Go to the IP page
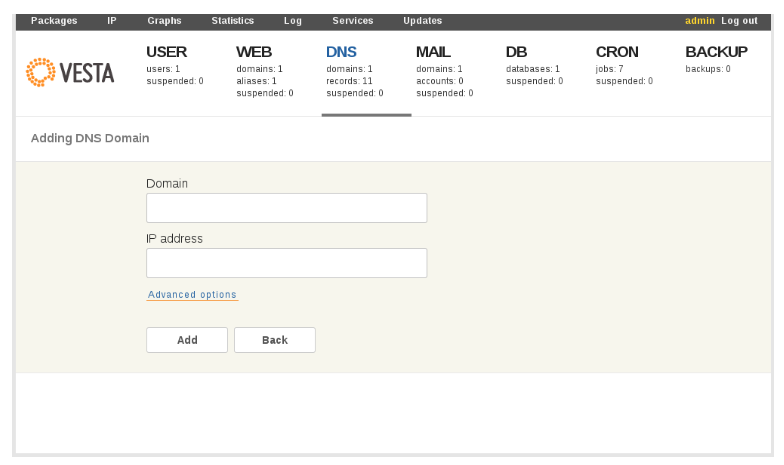 [x=112, y=21]
